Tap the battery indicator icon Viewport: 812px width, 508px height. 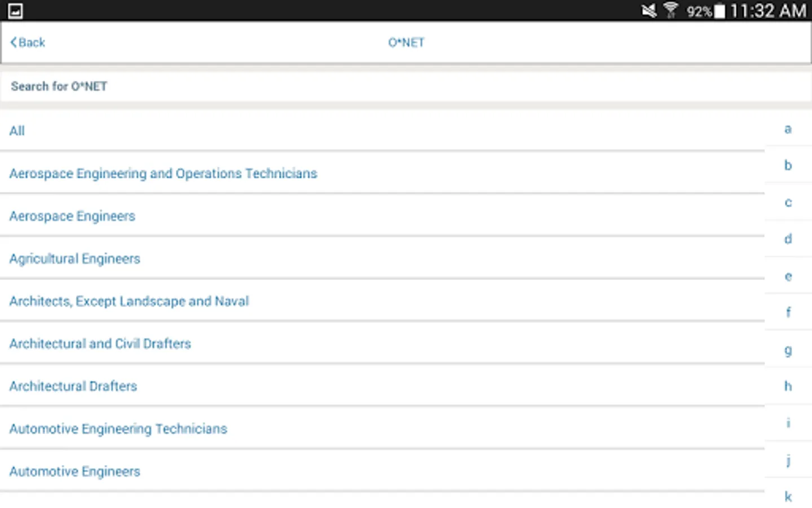[720, 11]
